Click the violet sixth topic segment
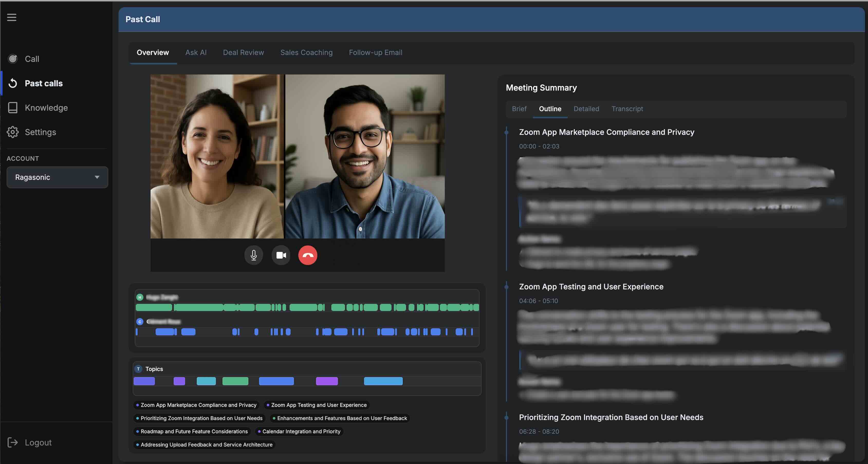The width and height of the screenshot is (868, 464). (327, 381)
